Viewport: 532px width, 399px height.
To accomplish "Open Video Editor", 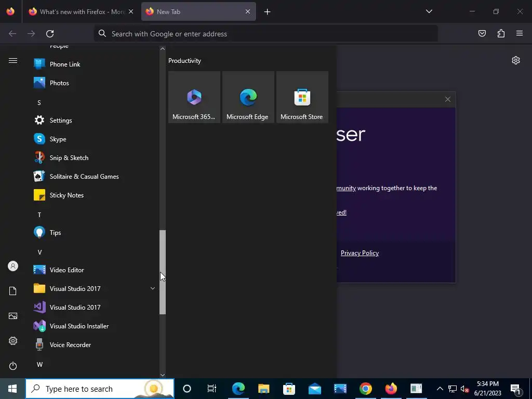I will (95, 270).
